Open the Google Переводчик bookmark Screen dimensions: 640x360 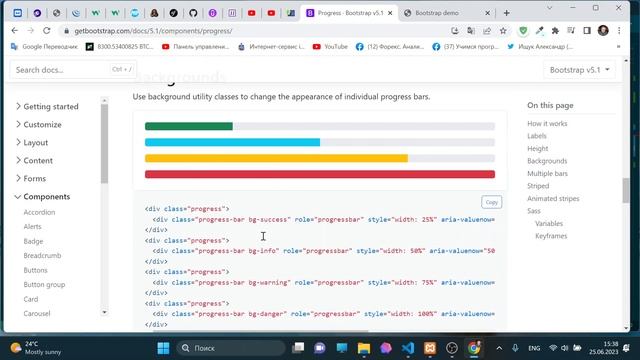[x=44, y=47]
